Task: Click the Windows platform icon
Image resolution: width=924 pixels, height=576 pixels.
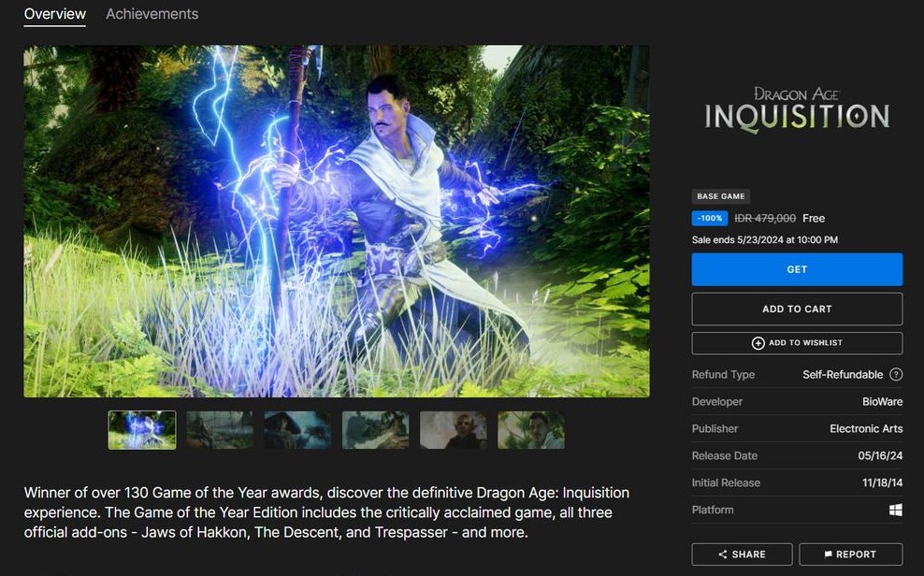Action: pos(895,511)
